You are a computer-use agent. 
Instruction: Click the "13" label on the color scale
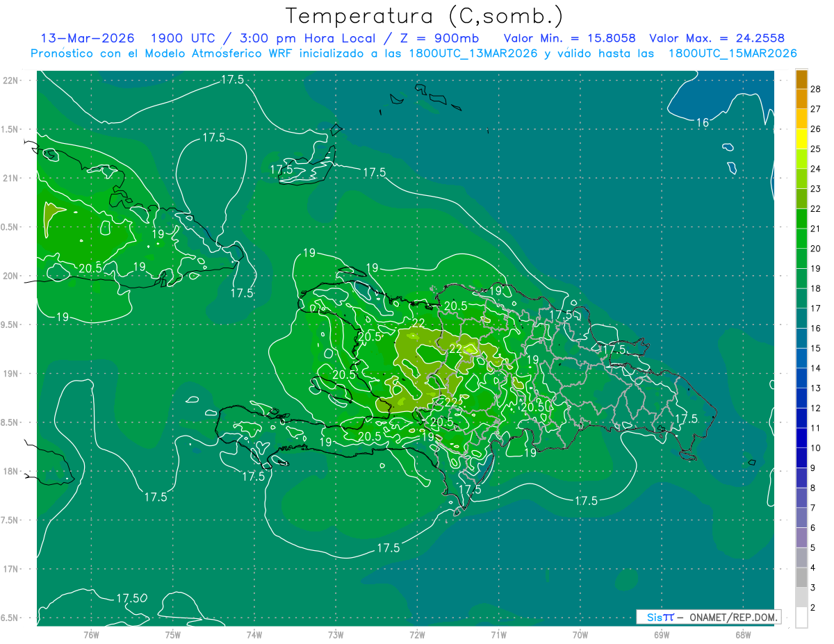816,388
